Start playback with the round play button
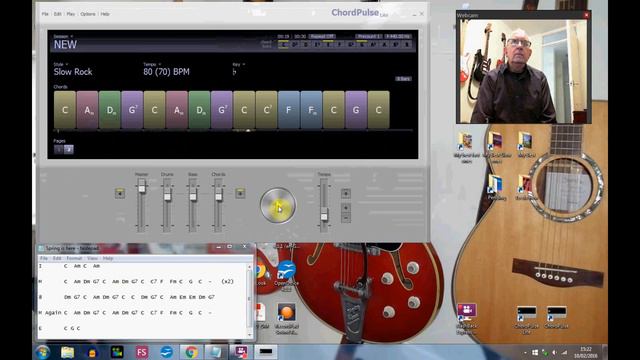 [278, 206]
